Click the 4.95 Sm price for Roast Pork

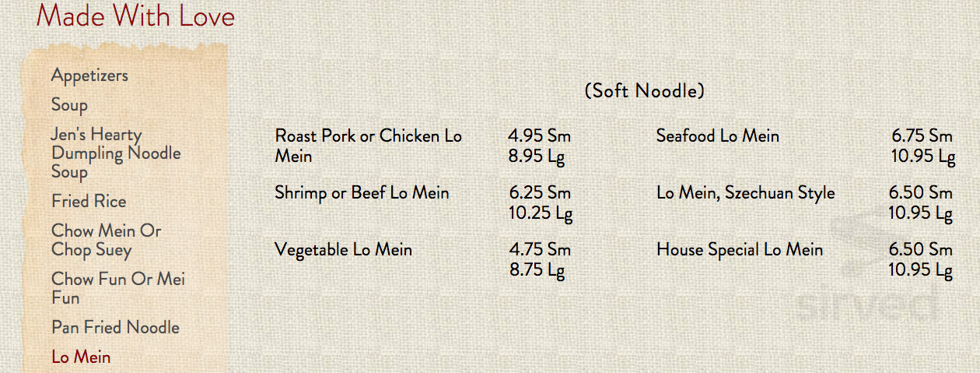[x=540, y=136]
